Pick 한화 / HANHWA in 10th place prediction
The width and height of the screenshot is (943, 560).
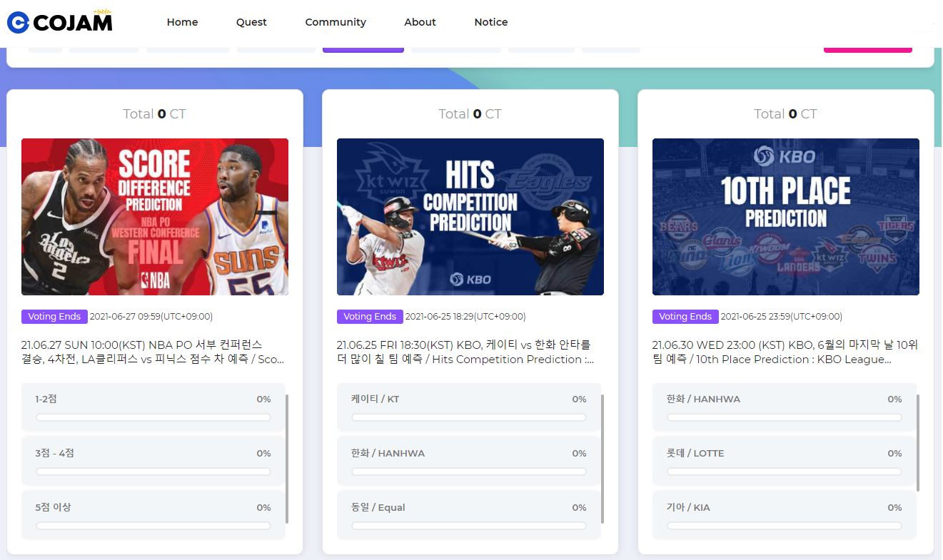pyautogui.click(x=784, y=407)
